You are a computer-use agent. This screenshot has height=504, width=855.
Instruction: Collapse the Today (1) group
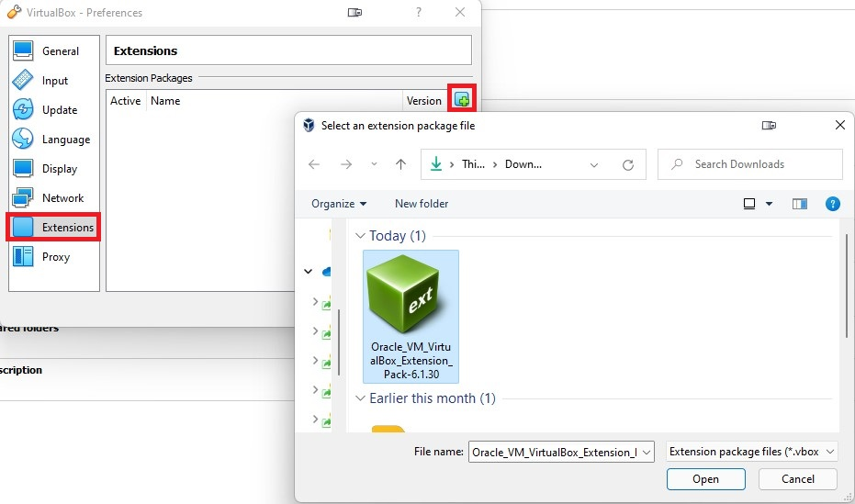(360, 236)
